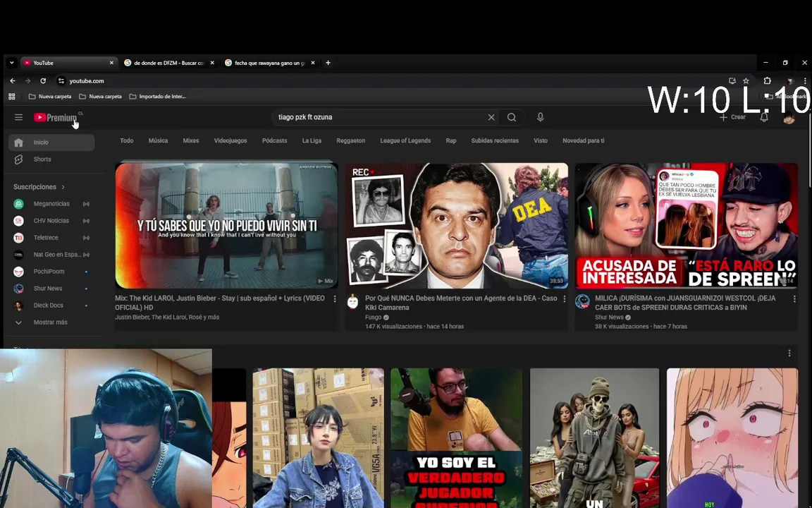
Task: Click the install app icon in address bar
Action: (732, 81)
